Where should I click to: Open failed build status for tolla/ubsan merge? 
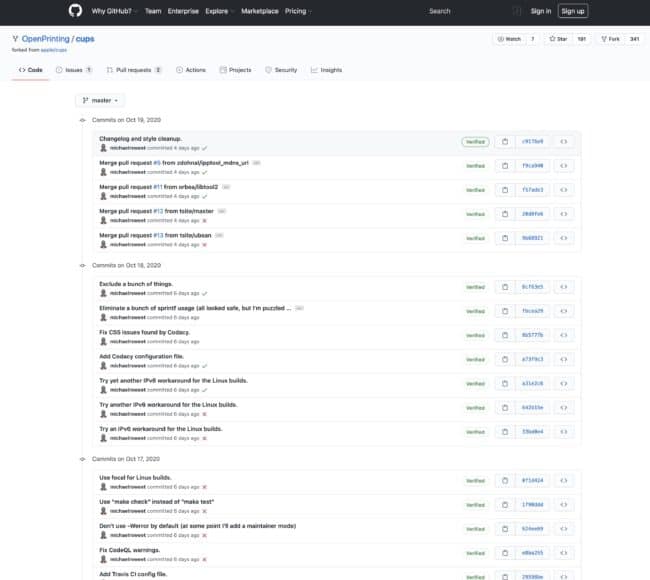[204, 245]
